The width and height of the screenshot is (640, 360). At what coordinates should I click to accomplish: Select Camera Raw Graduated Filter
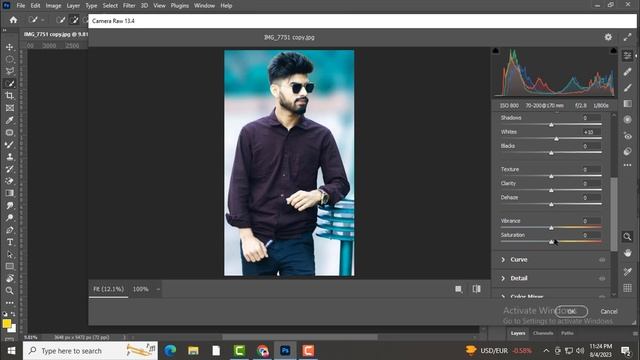tap(628, 104)
